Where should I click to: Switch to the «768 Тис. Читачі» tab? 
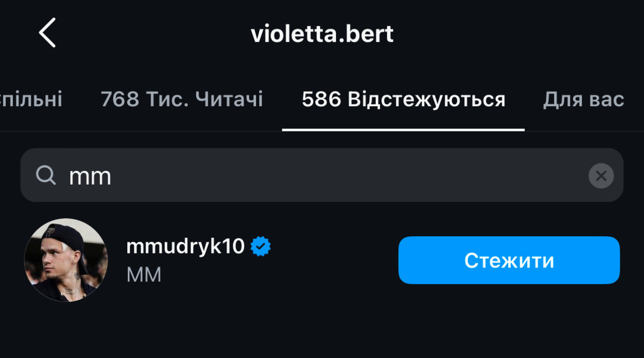tap(181, 99)
